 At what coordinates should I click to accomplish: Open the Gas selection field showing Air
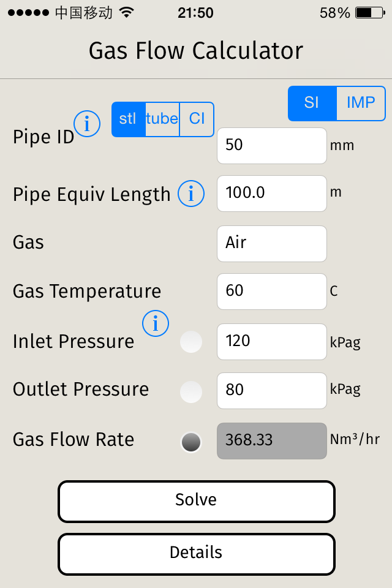point(272,243)
